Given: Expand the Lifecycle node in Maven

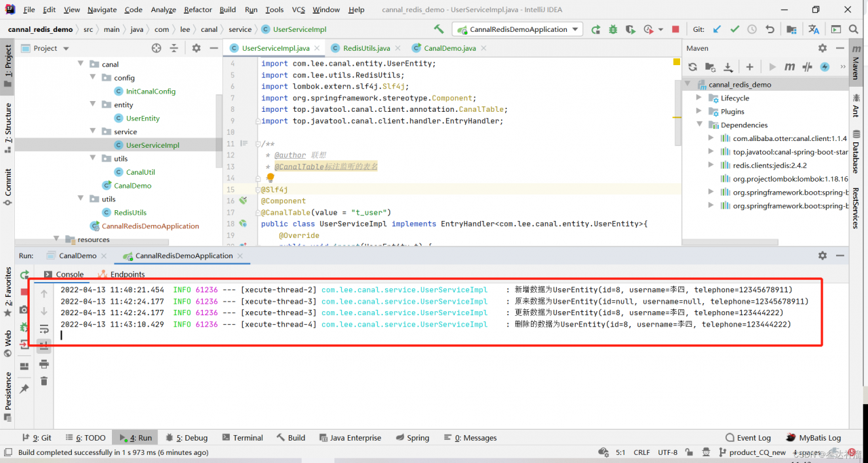Looking at the screenshot, I should coord(699,98).
